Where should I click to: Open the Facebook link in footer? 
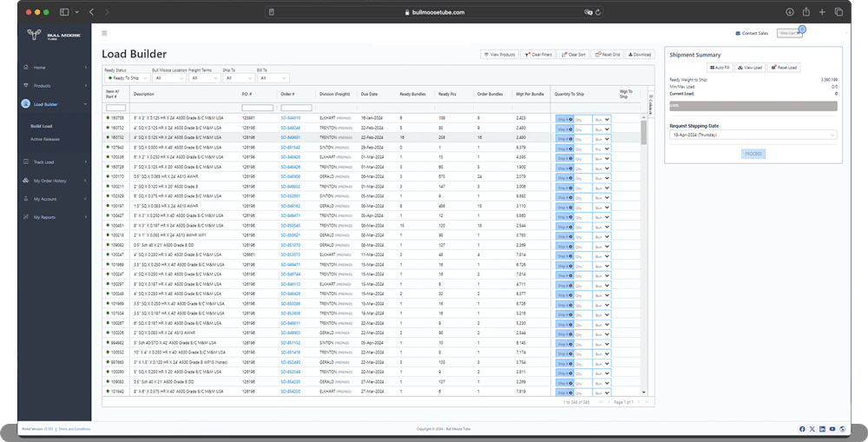(x=801, y=429)
